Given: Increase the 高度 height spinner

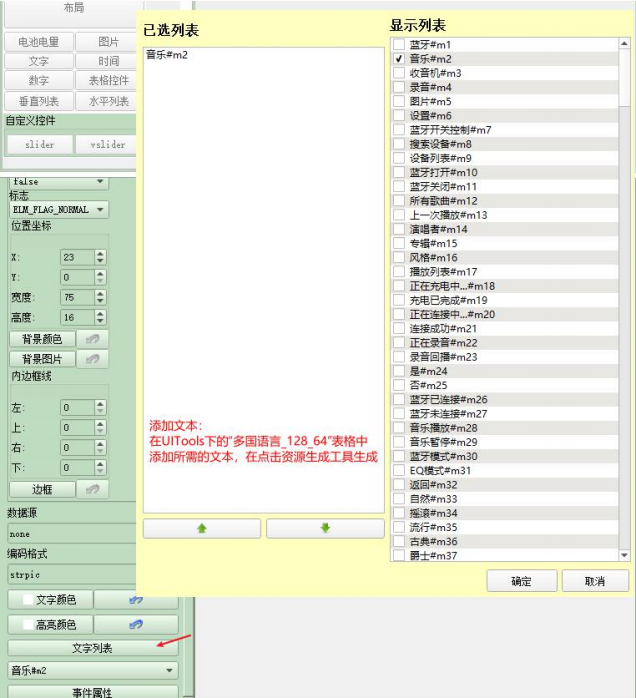Looking at the screenshot, I should (x=100, y=314).
